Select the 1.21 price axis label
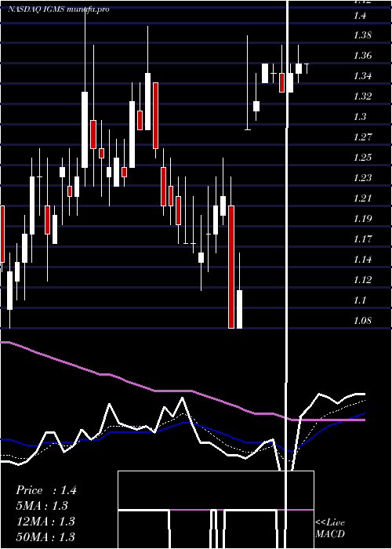The width and height of the screenshot is (392, 549). [x=362, y=198]
